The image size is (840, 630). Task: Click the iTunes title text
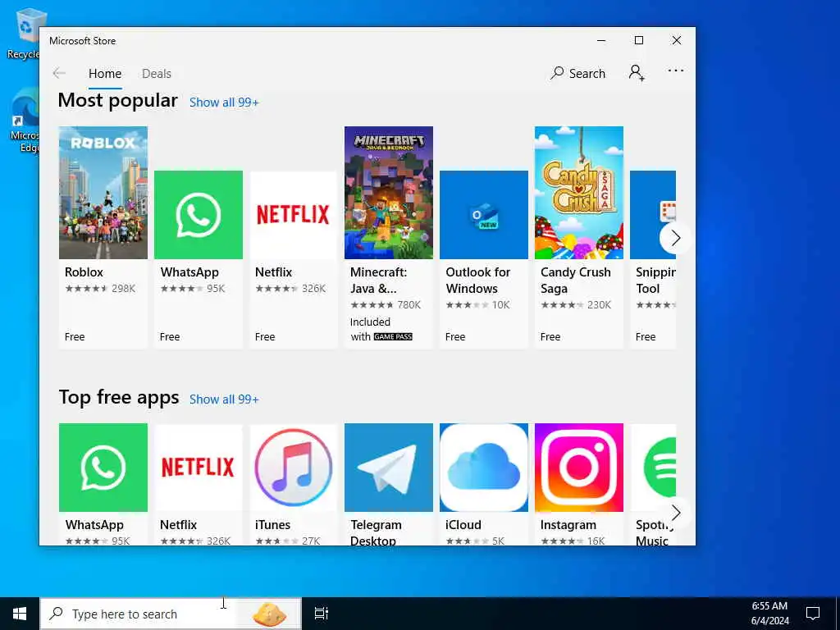click(272, 525)
